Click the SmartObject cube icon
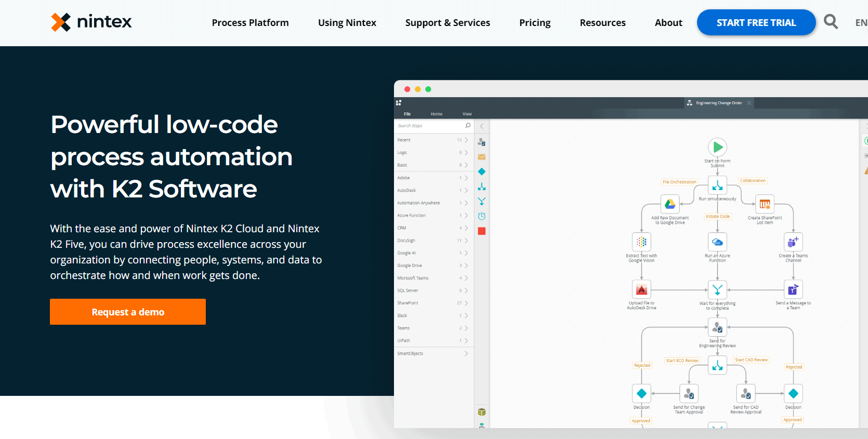 [482, 412]
